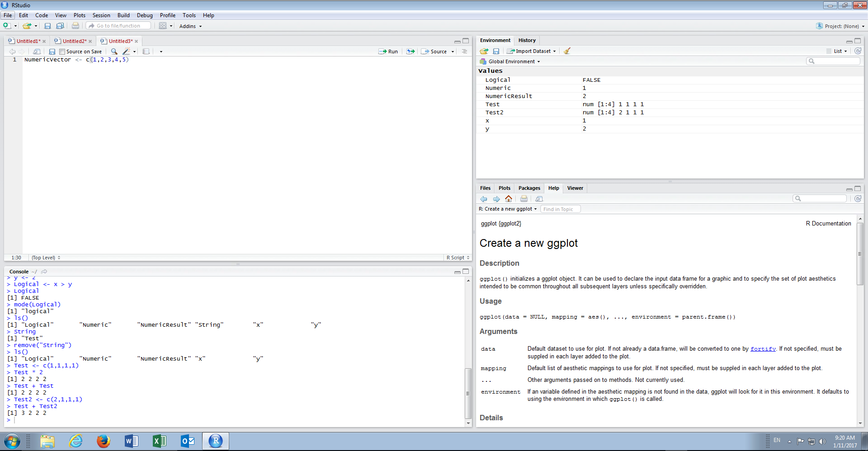Print the current help topic

tap(524, 199)
